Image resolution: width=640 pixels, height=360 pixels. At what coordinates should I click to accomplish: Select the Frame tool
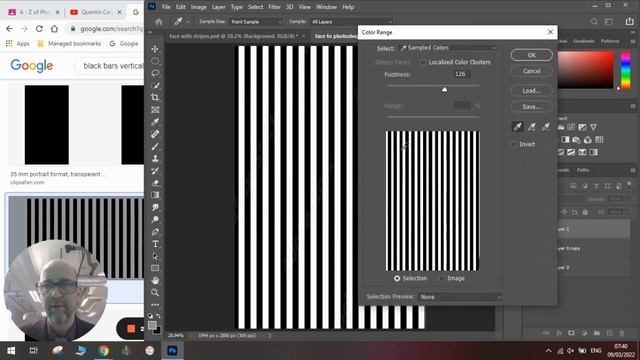[x=155, y=110]
